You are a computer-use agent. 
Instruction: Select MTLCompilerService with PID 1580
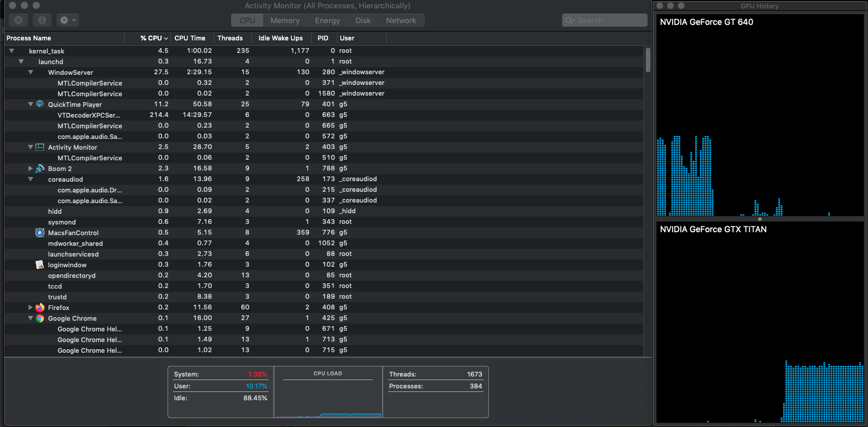tap(324, 94)
